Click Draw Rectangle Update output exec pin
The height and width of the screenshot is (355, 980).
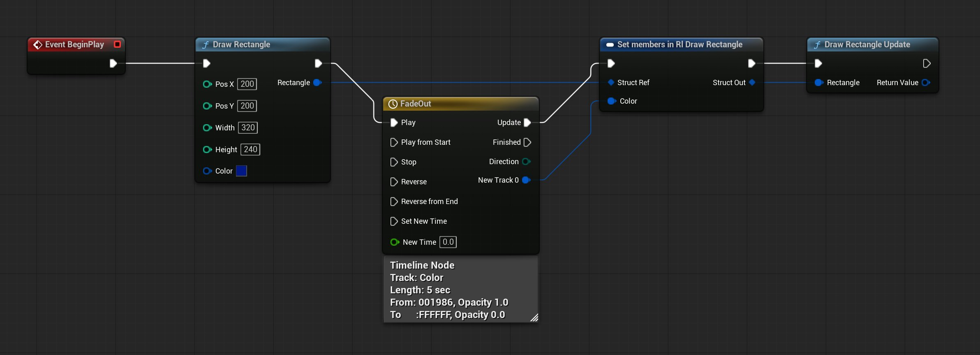click(x=927, y=63)
